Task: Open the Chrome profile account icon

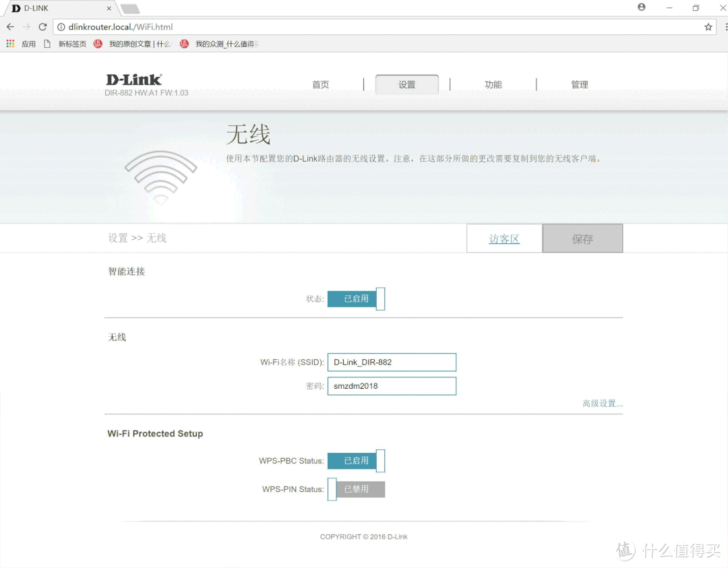Action: (x=641, y=7)
